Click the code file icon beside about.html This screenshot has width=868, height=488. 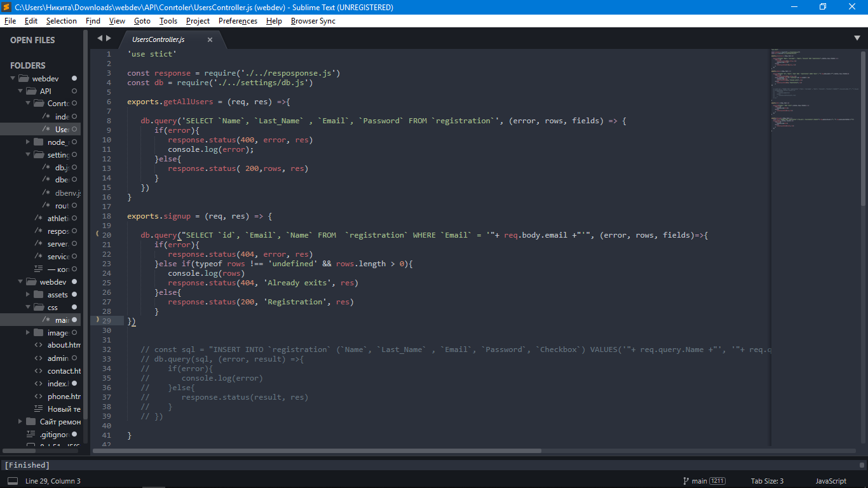point(39,345)
